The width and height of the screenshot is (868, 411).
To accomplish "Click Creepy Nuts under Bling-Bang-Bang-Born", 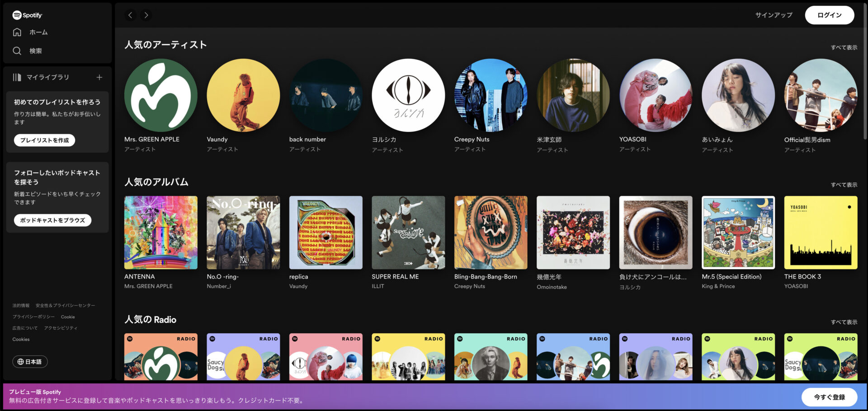I will (x=470, y=286).
